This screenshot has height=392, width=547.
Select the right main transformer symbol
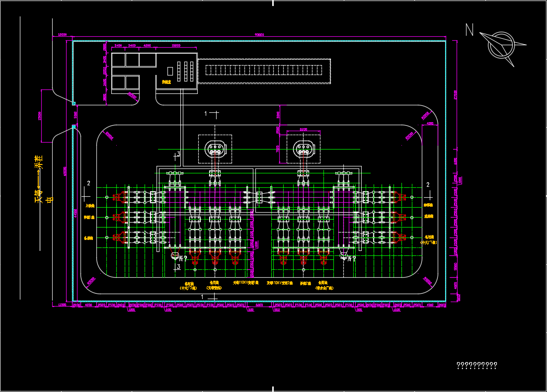pyautogui.click(x=303, y=149)
